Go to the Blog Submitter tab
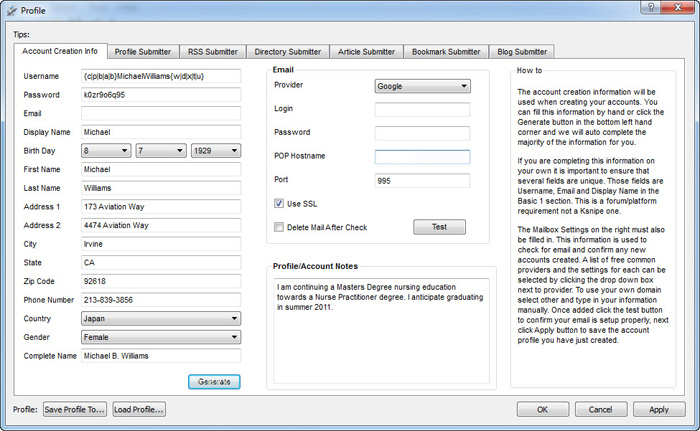Viewport: 700px width, 431px height. tap(522, 52)
